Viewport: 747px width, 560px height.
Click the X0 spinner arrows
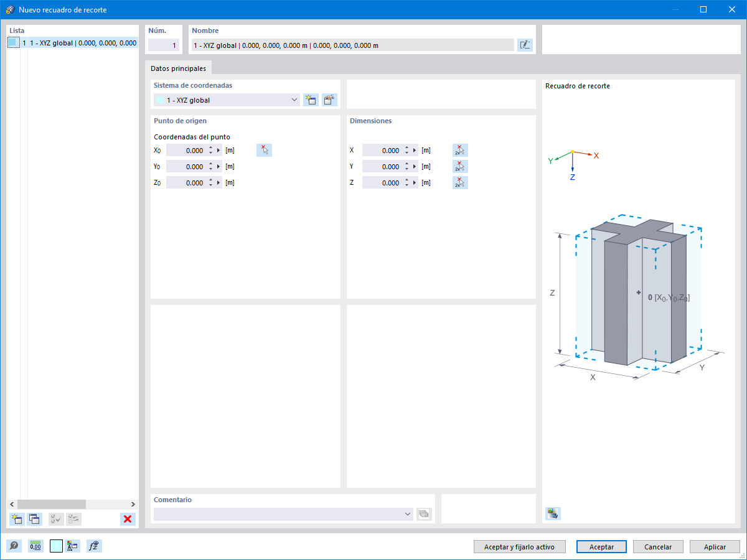coord(210,150)
